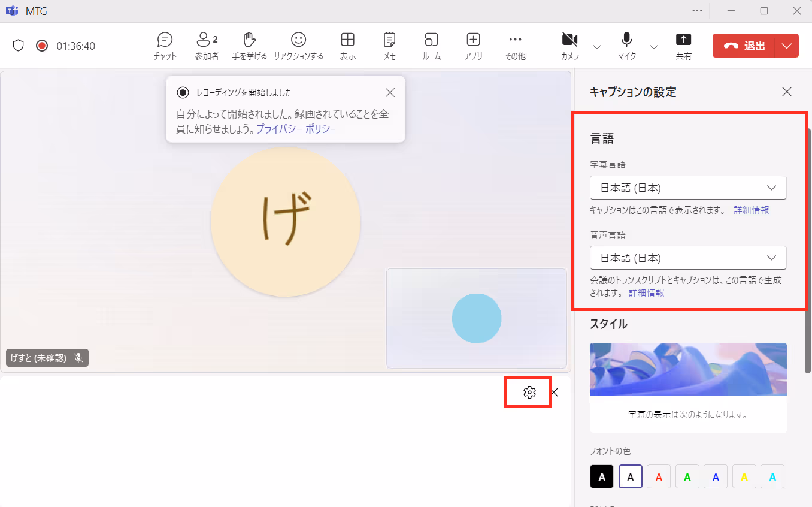The image size is (812, 507).
Task: Open the 表示 view layout options
Action: pyautogui.click(x=347, y=46)
